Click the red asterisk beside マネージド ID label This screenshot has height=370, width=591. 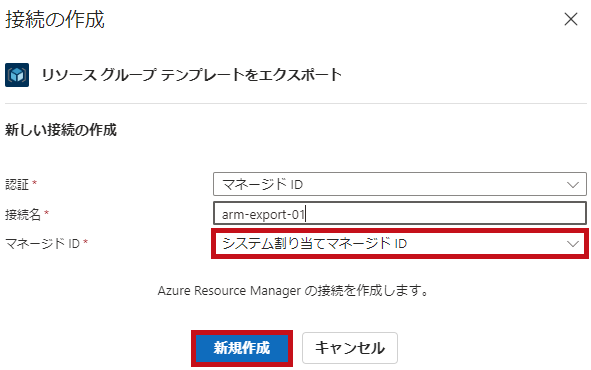tap(86, 242)
